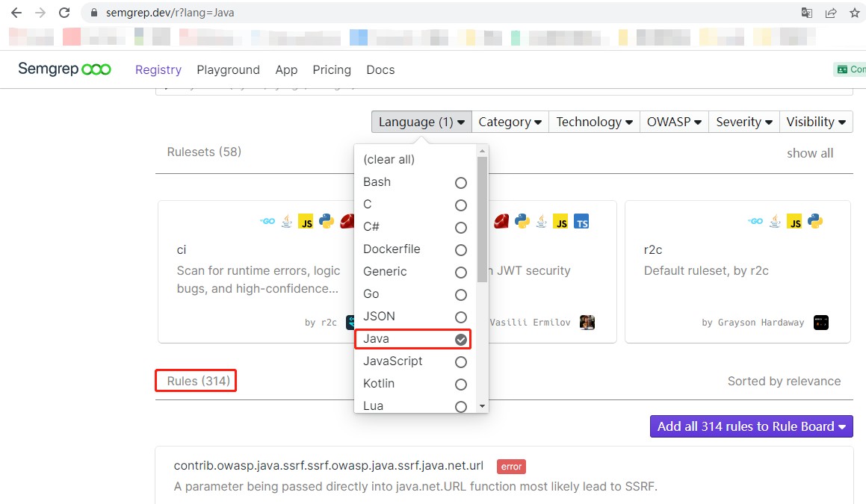Go to the App nav item

point(286,69)
